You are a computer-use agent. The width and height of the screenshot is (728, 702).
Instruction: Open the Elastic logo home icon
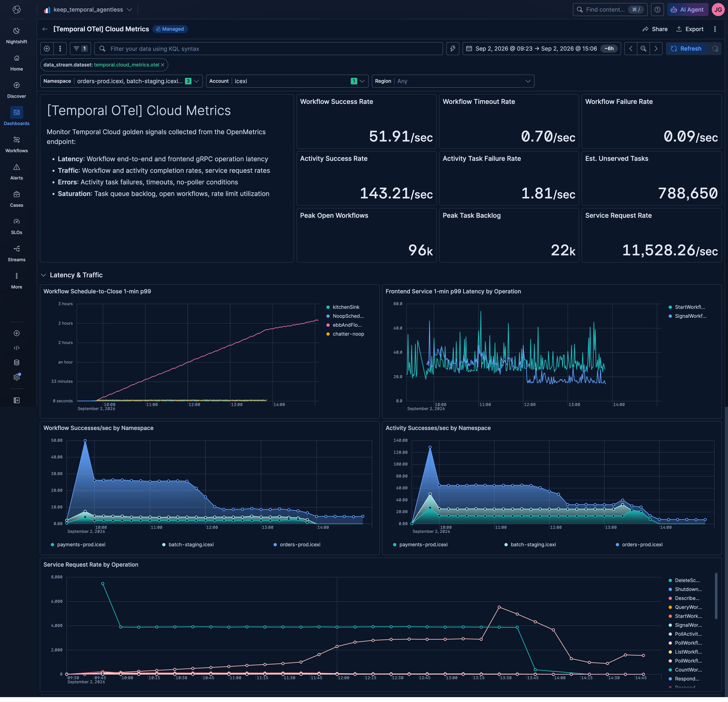tap(16, 10)
